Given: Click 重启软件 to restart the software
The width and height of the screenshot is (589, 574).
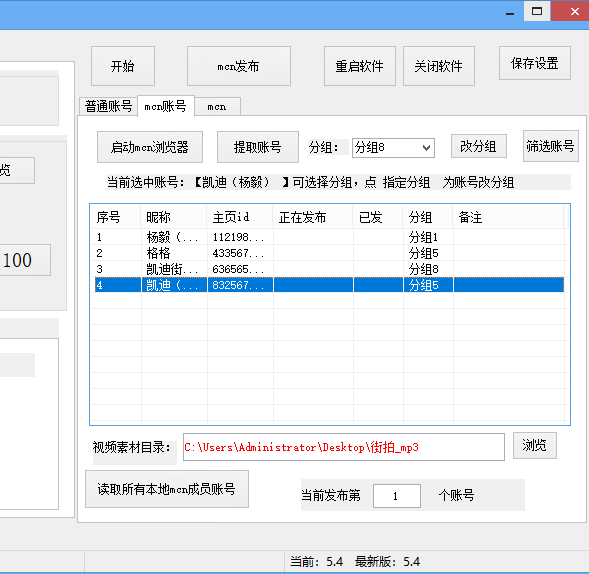Looking at the screenshot, I should [359, 66].
